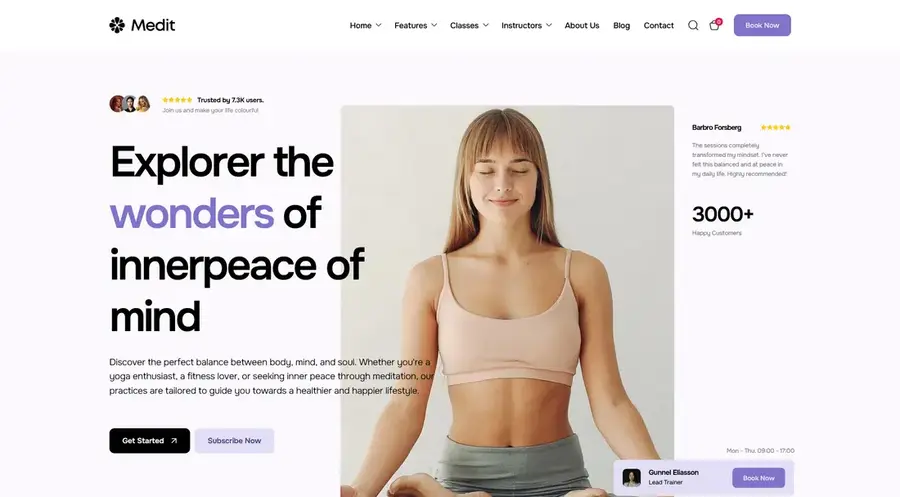The image size is (900, 497).
Task: Click the Subscribe Now button
Action: 234,441
